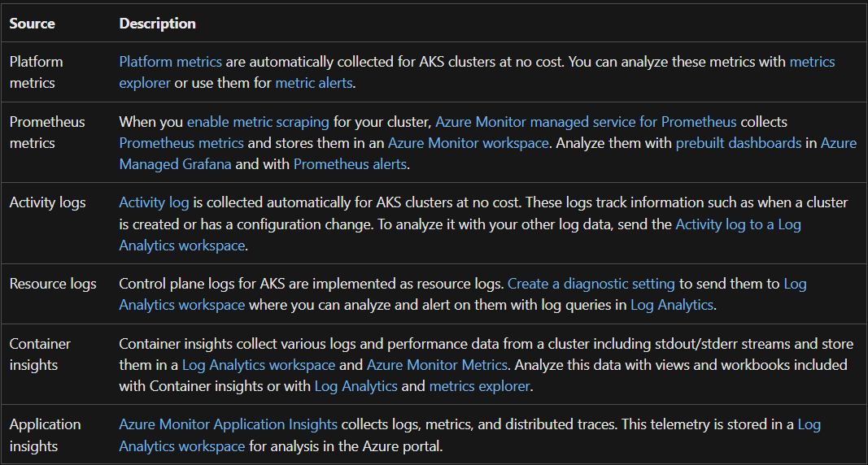This screenshot has width=868, height=465.
Task: Click the 'Prometheus alerts' link
Action: point(350,164)
